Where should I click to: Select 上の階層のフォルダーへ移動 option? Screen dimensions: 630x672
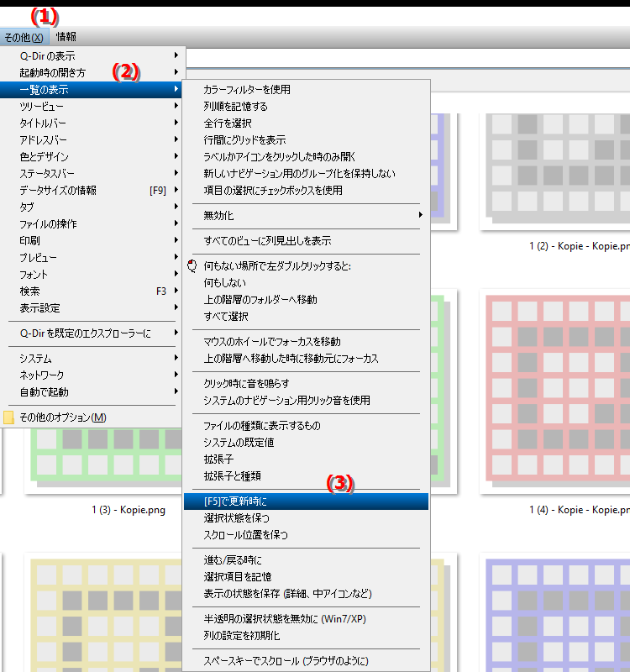pos(306,299)
